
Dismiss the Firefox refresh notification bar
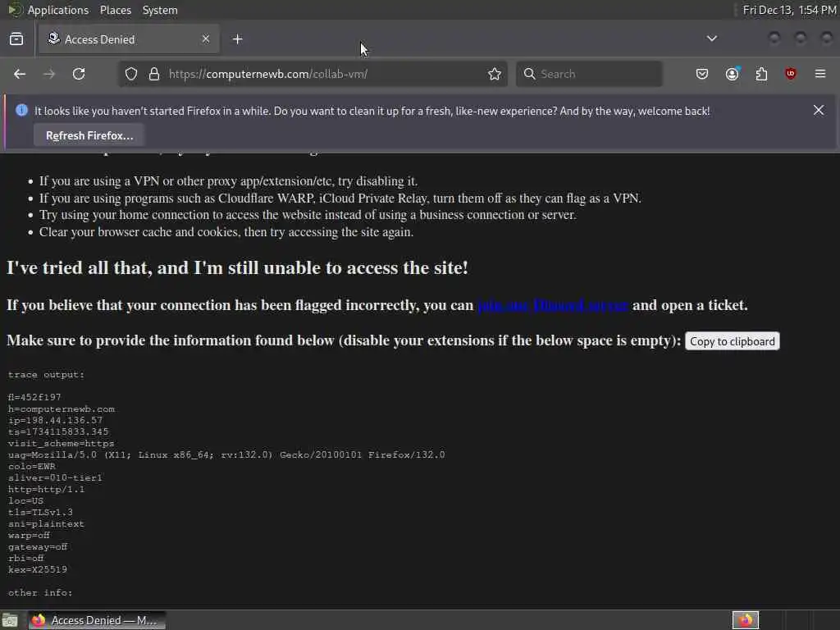[819, 111]
